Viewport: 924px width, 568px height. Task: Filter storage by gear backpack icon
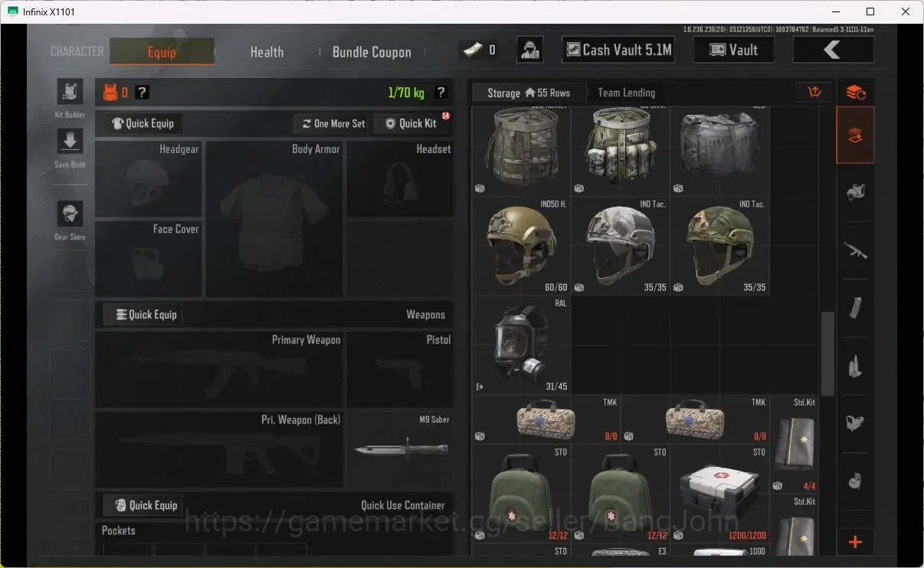point(856,193)
